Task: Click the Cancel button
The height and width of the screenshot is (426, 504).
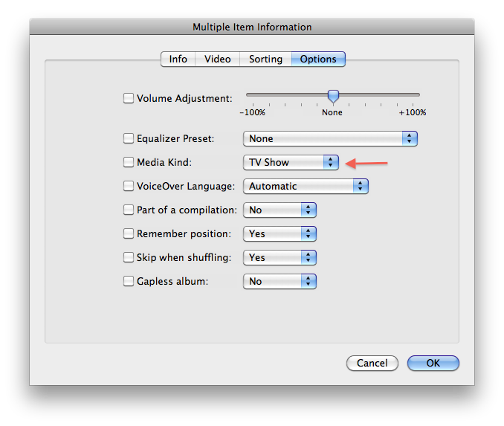Action: pos(372,363)
